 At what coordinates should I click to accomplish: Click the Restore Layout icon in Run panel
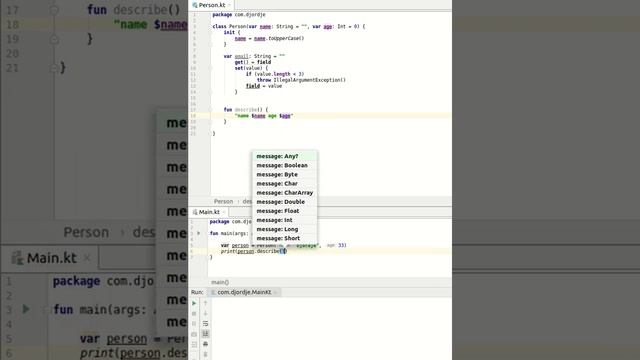[194, 344]
